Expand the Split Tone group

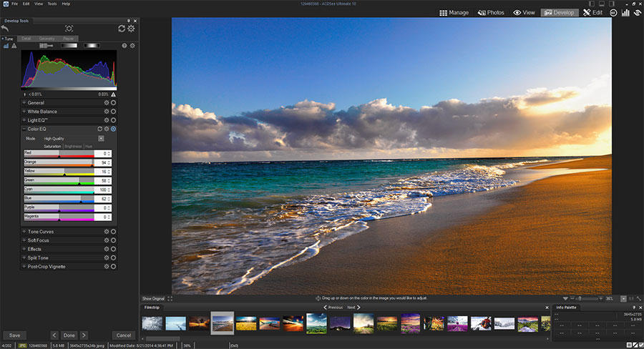(24, 258)
